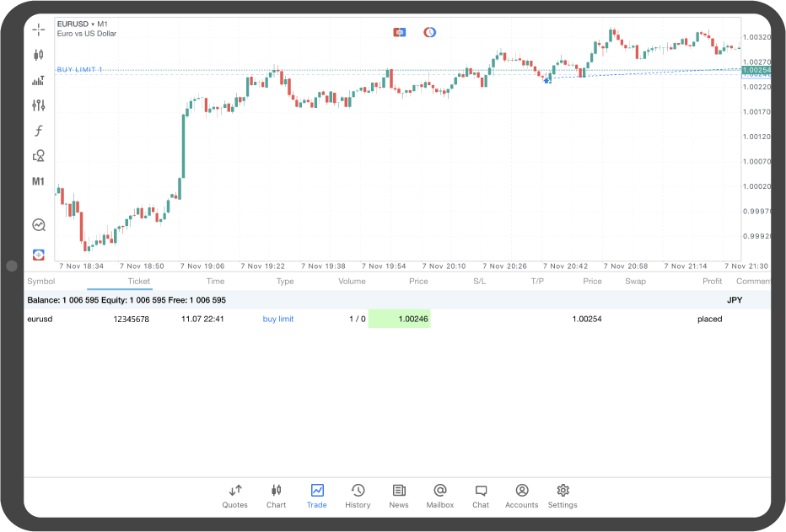Open the History tab
This screenshot has height=532, width=786.
[x=358, y=497]
